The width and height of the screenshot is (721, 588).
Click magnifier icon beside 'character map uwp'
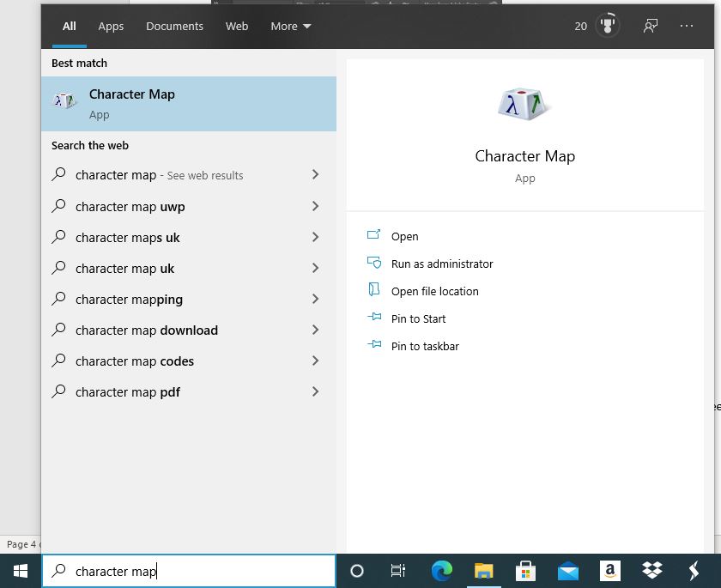58,206
